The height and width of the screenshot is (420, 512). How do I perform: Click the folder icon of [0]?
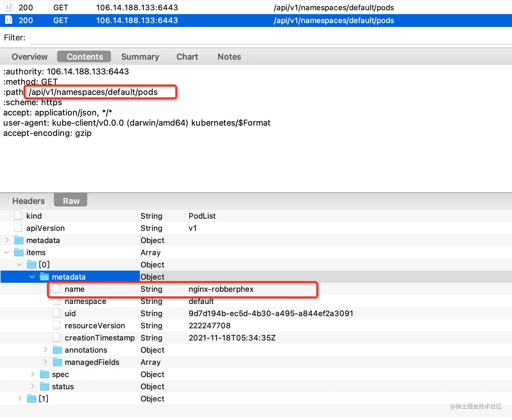click(x=32, y=265)
